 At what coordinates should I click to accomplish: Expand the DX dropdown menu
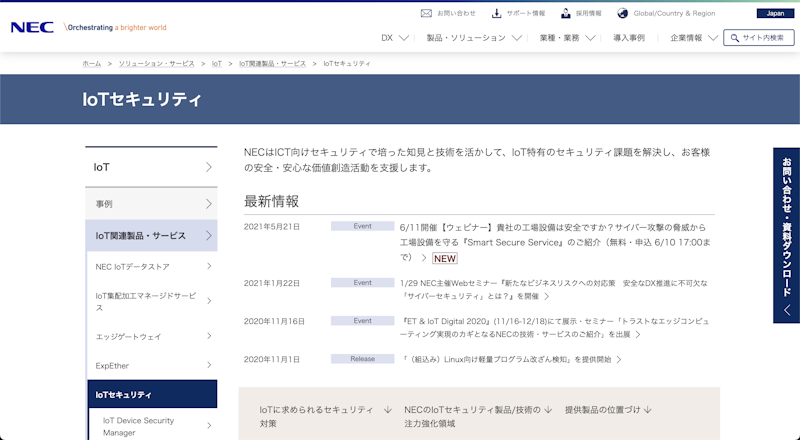(395, 38)
